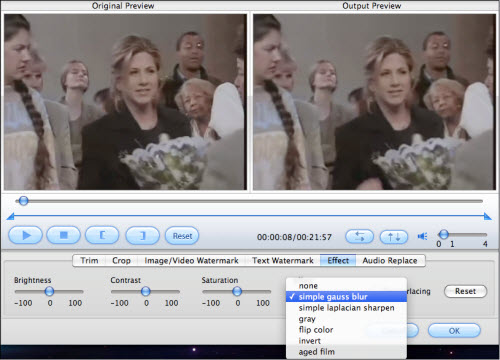Viewport: 500px width, 360px height.
Task: Select the 'gray' effect
Action: click(x=346, y=319)
